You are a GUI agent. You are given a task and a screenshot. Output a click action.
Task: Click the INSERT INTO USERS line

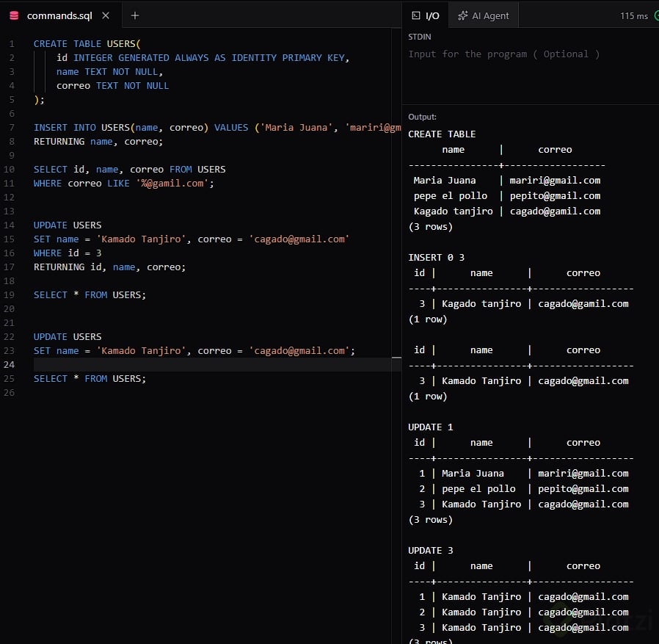click(217, 128)
